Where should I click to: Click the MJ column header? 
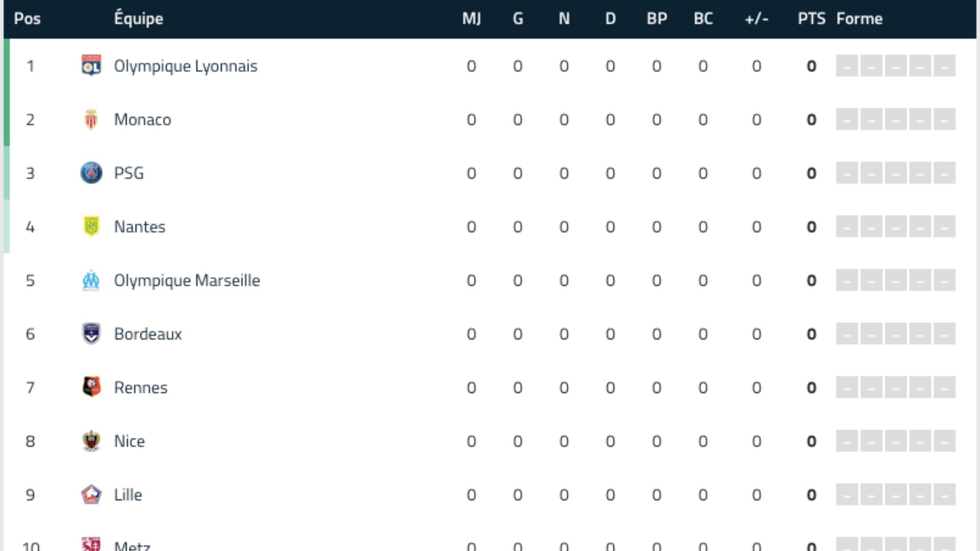click(471, 19)
